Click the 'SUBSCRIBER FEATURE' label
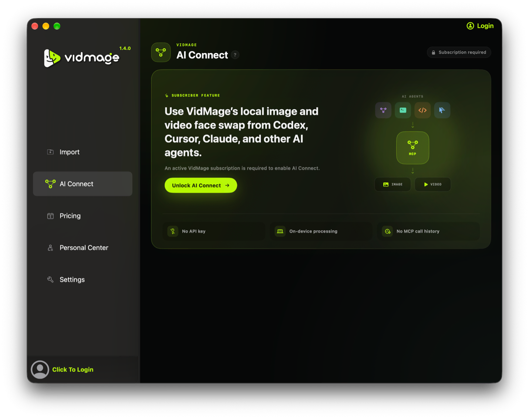 [196, 95]
